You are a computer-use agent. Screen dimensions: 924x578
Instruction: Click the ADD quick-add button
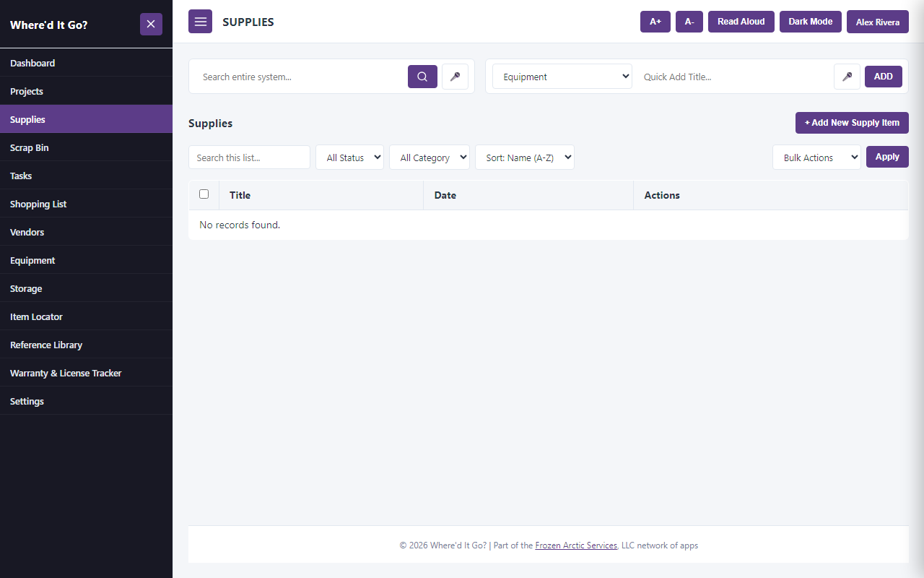[x=884, y=77]
